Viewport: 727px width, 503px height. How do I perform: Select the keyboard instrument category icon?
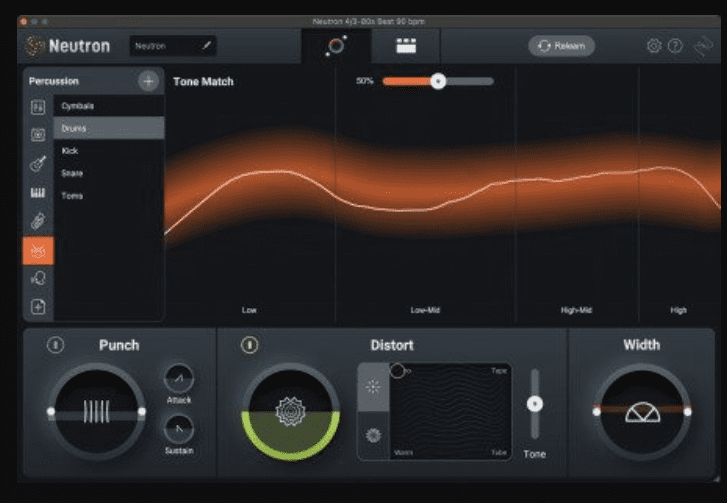click(x=38, y=193)
